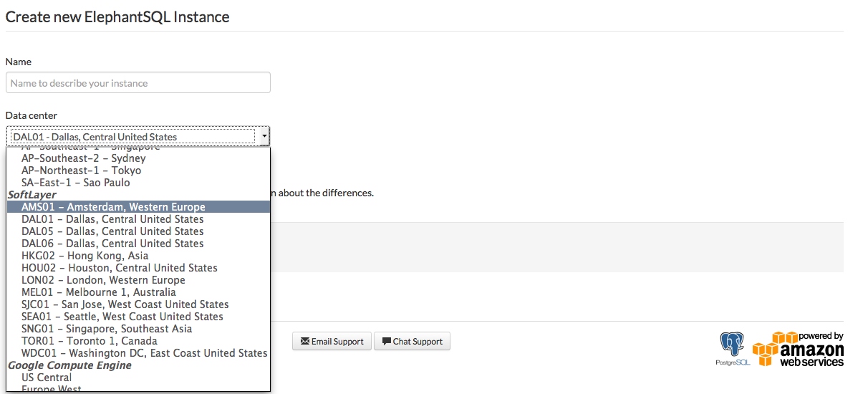Click the Name input field
This screenshot has width=868, height=394.
pos(138,83)
